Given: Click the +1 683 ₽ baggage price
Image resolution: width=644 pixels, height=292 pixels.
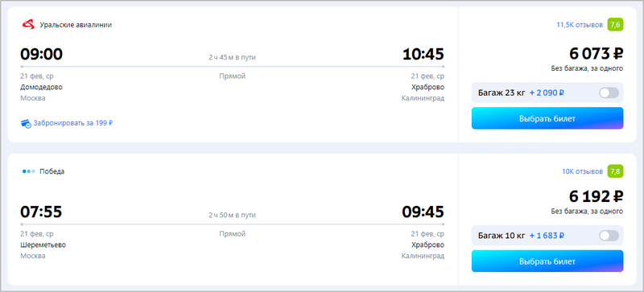Looking at the screenshot, I should (x=547, y=236).
